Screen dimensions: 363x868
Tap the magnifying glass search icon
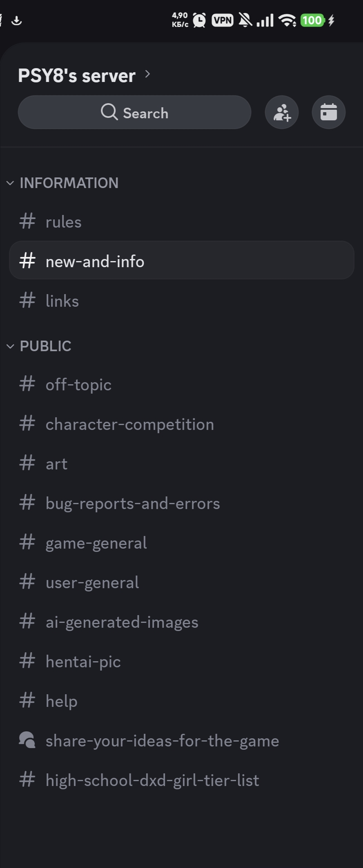(109, 112)
